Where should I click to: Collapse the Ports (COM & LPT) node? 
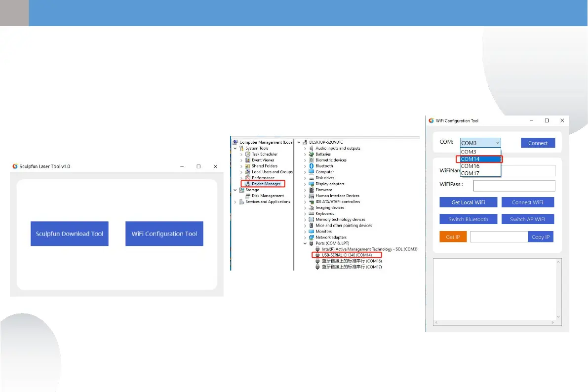(305, 243)
